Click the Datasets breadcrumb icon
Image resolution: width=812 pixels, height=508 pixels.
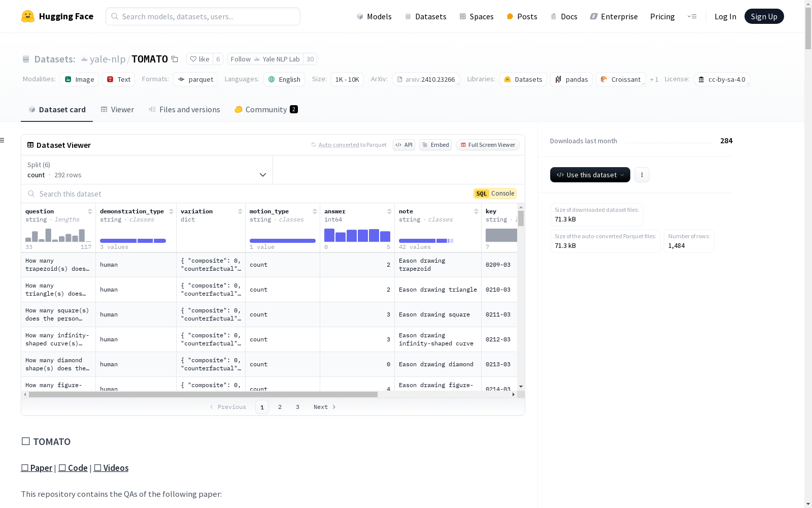(x=26, y=59)
